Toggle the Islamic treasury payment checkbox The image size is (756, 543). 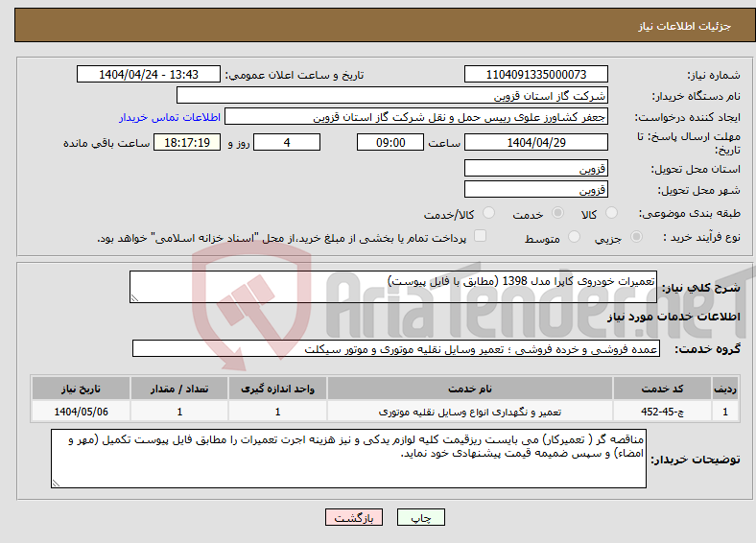(x=480, y=236)
